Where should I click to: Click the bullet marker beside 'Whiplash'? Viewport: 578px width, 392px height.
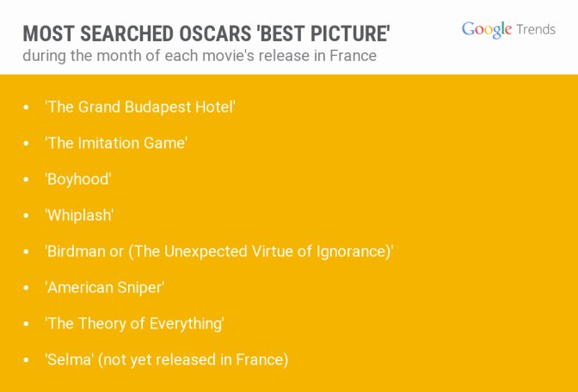[26, 216]
